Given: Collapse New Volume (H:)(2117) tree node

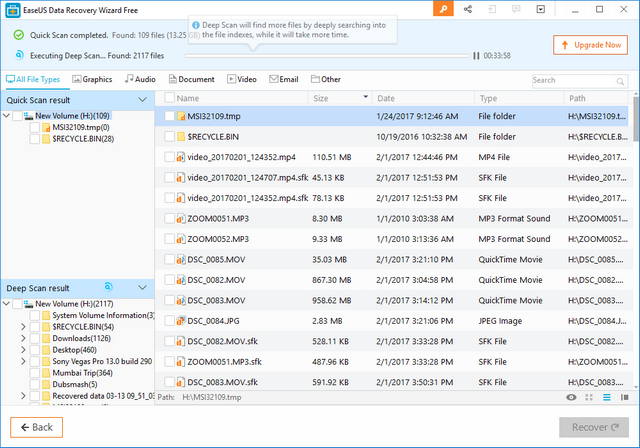Looking at the screenshot, I should pyautogui.click(x=7, y=304).
